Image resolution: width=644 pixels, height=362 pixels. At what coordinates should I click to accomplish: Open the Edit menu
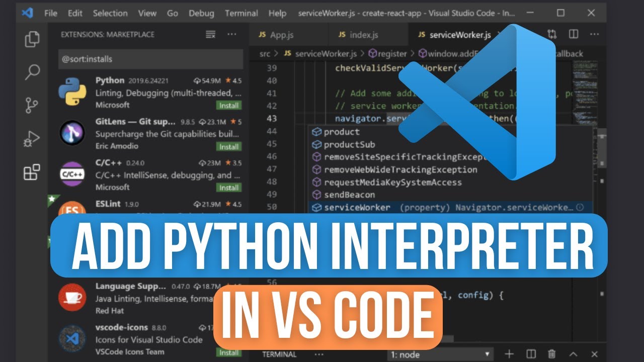coord(75,13)
